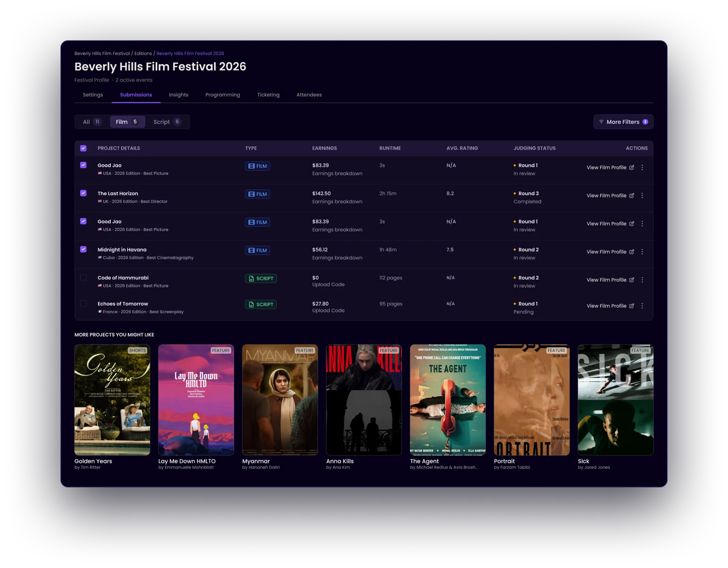Select the Film filter pill
728x568 pixels.
coord(127,122)
